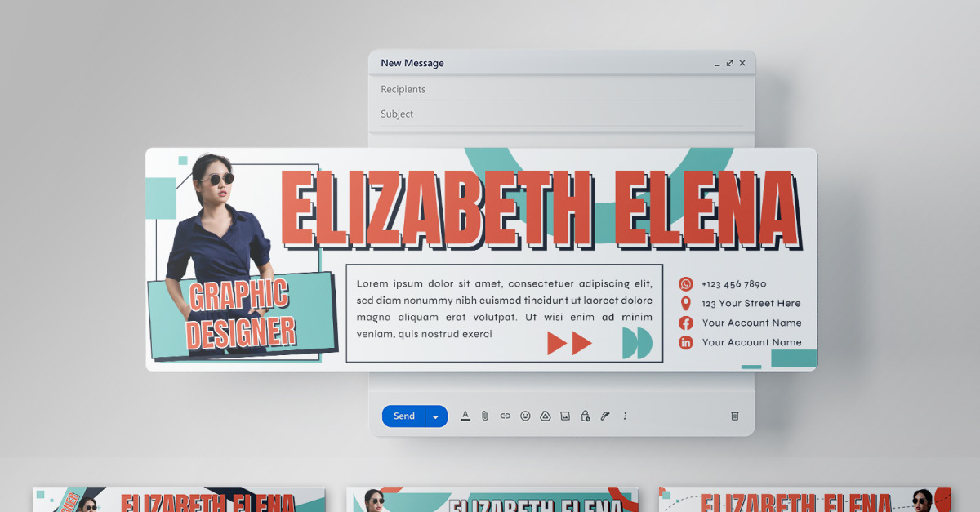Open the Facebook account from the signature
Viewport: 980px width, 512px height.
point(685,323)
